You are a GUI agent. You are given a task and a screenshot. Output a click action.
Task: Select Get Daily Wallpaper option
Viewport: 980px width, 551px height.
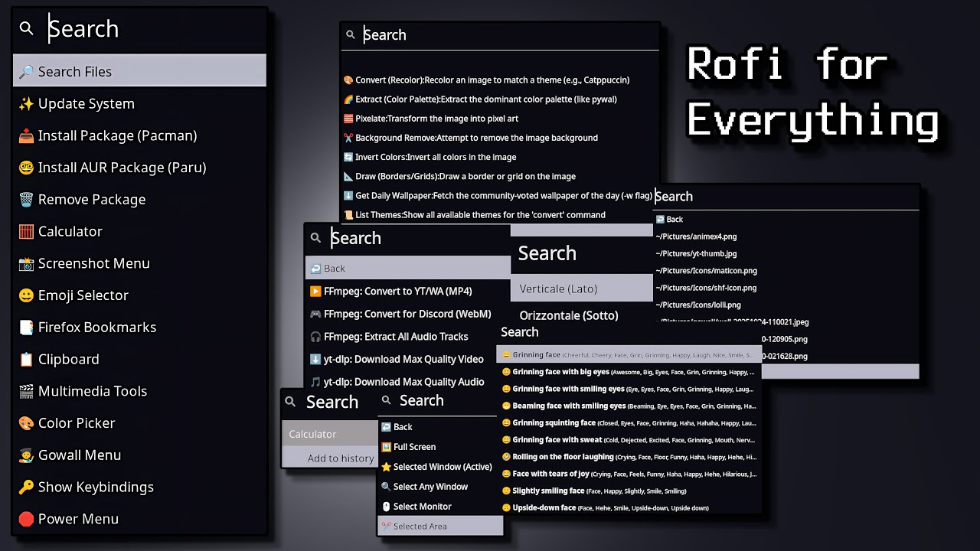498,196
